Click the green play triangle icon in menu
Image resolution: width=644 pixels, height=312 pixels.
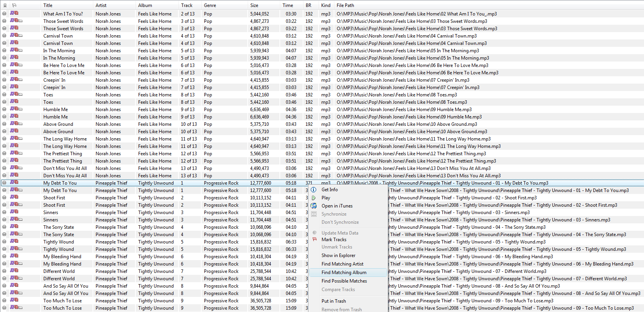tap(314, 198)
